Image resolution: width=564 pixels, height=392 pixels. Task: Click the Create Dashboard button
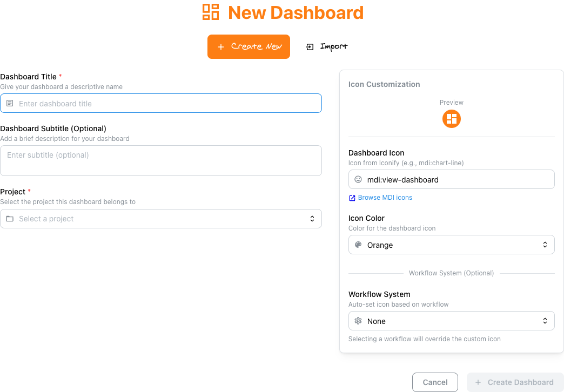coord(515,382)
